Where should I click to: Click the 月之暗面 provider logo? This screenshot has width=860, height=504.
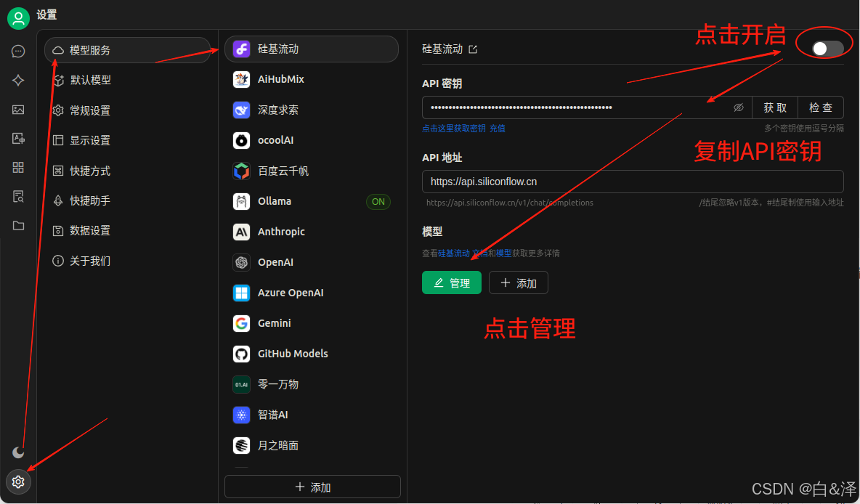point(241,445)
